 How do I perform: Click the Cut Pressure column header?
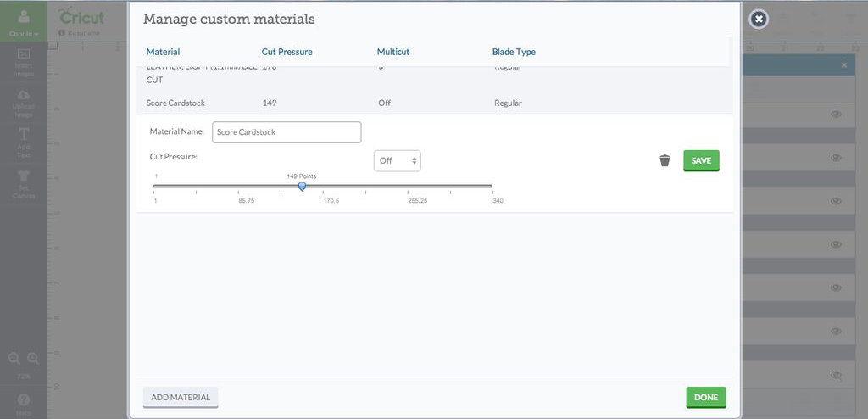pos(287,52)
